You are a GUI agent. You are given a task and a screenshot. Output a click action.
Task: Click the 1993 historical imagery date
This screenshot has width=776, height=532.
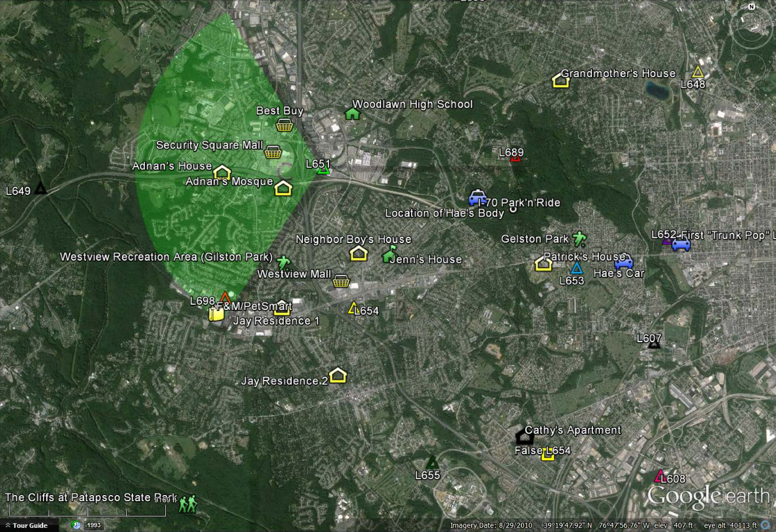(x=94, y=525)
